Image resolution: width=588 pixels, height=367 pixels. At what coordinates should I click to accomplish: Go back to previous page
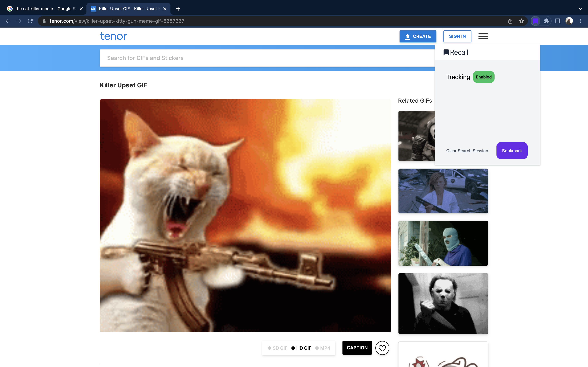click(8, 21)
